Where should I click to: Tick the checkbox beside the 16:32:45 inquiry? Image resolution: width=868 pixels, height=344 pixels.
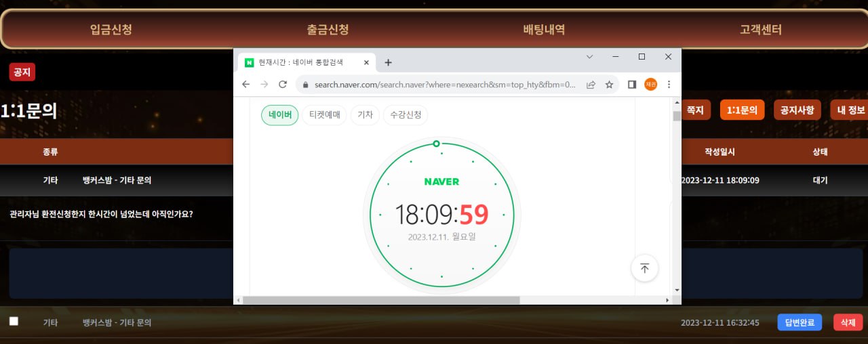(14, 322)
